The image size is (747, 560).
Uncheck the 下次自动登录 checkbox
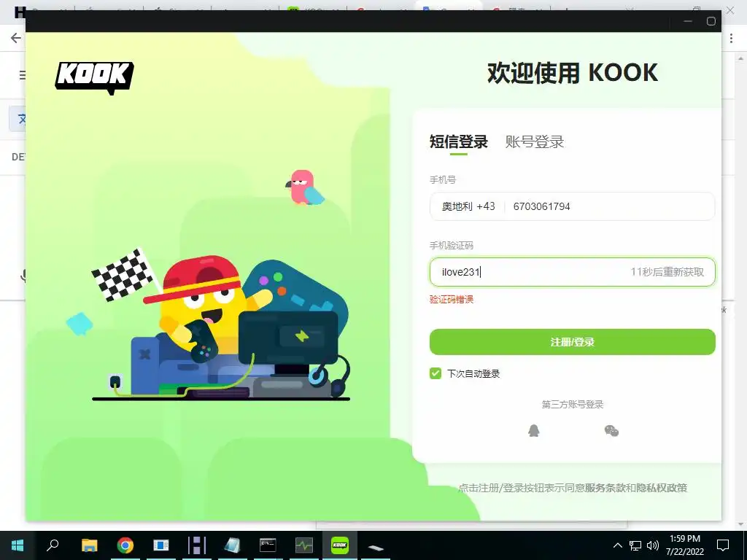coord(436,373)
